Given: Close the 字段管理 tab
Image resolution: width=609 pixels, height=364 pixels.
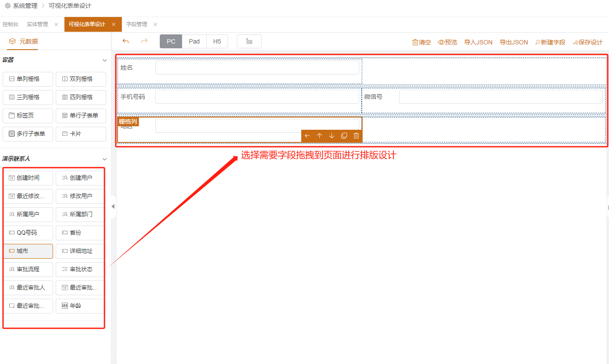Looking at the screenshot, I should click(155, 24).
